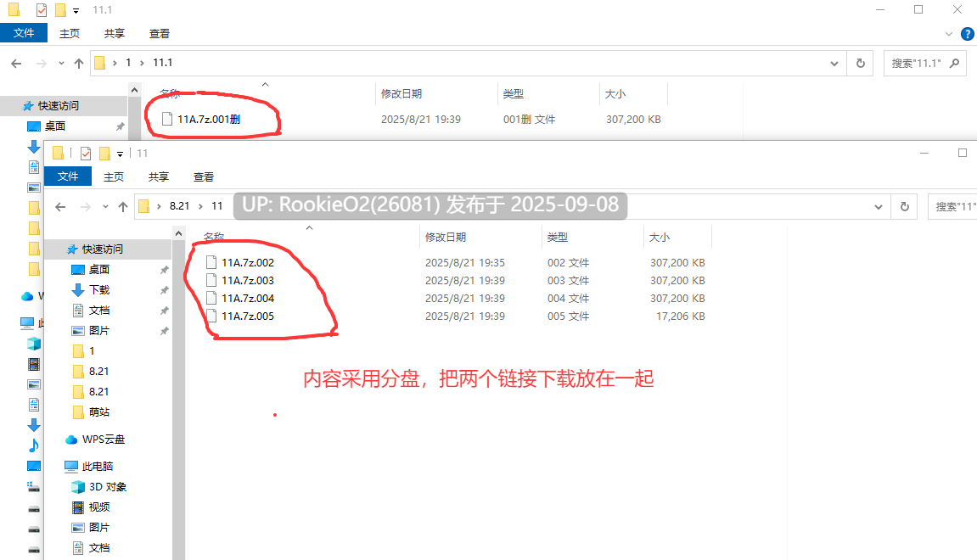977x560 pixels.
Task: Click scroll up arrow of window 11 sidebar
Action: 179,233
